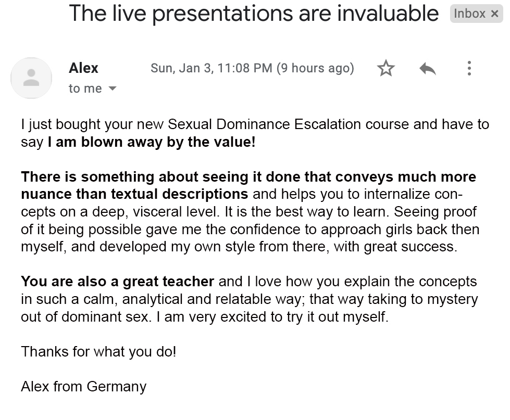Click the bold words "nuance than textual descriptions"
Screen dimensions: 510x420
134,195
